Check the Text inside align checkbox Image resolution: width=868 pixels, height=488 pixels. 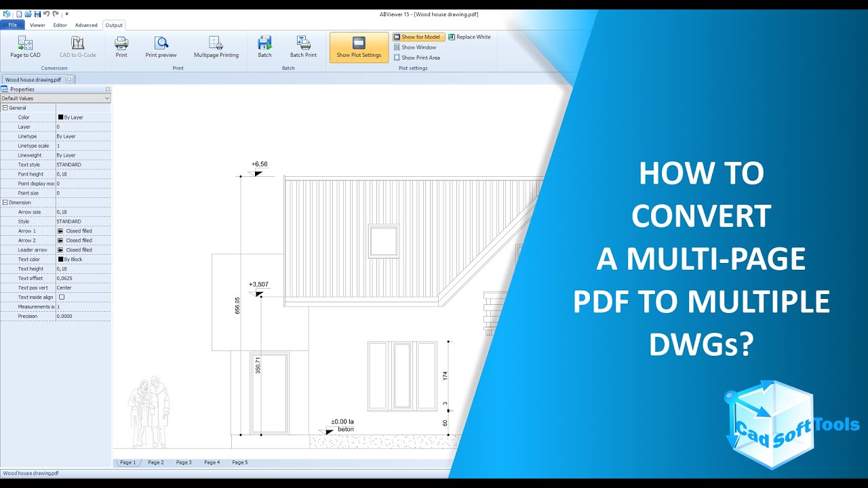(62, 297)
